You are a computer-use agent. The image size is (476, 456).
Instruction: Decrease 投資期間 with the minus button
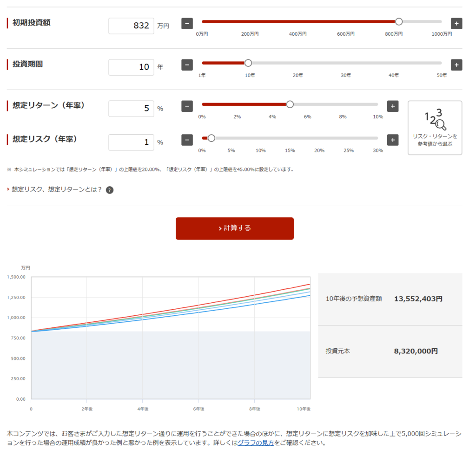pos(187,65)
